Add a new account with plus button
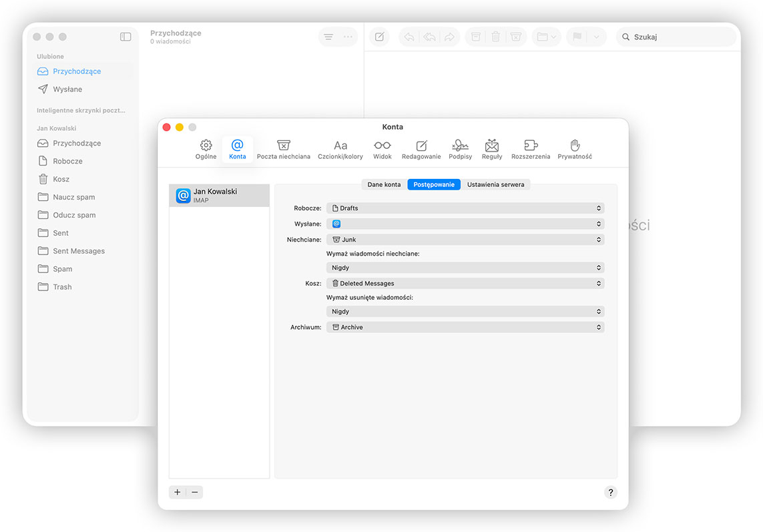Image resolution: width=763 pixels, height=532 pixels. [176, 492]
